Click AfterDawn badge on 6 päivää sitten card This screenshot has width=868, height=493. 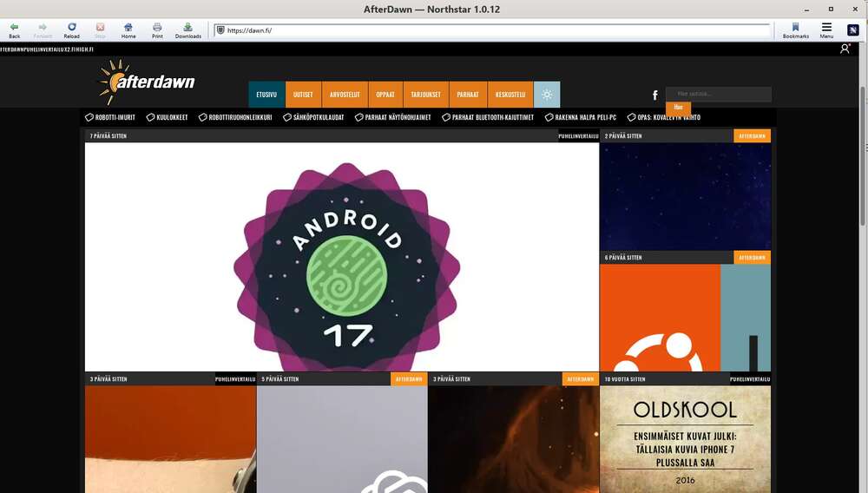click(752, 257)
